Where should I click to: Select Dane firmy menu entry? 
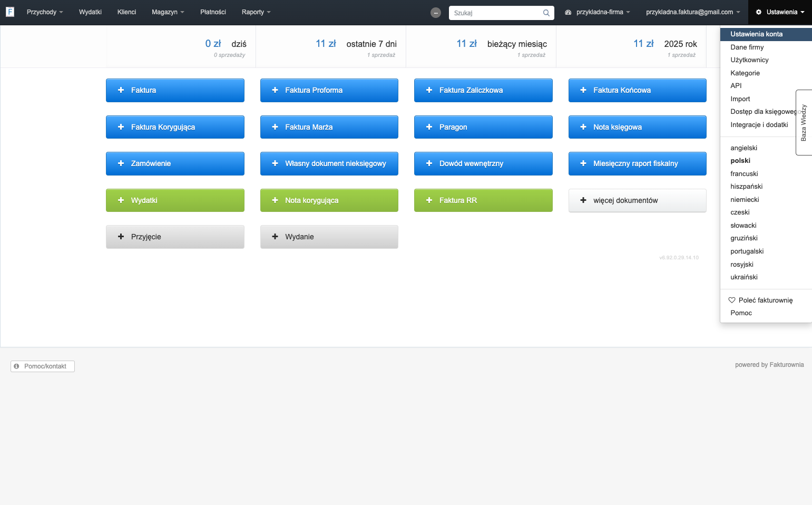pyautogui.click(x=766, y=47)
